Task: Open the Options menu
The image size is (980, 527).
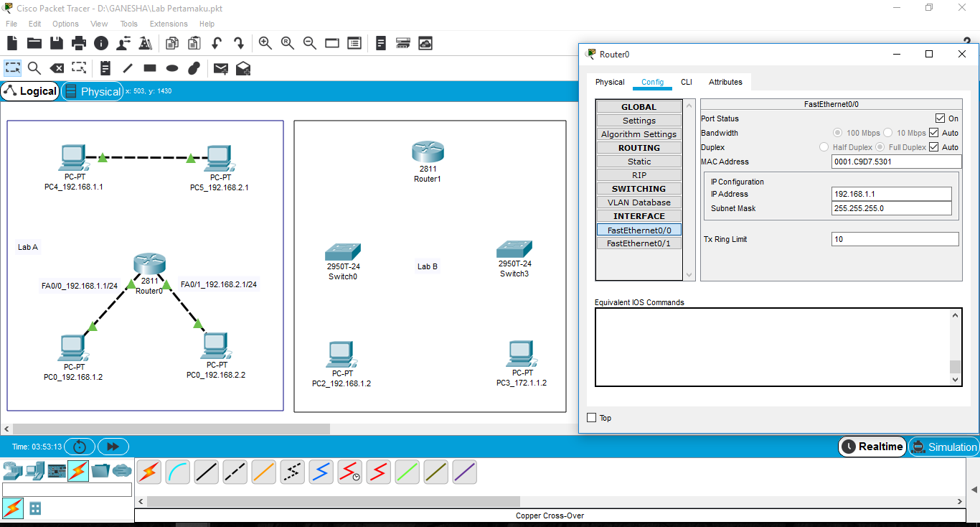Action: [65, 24]
